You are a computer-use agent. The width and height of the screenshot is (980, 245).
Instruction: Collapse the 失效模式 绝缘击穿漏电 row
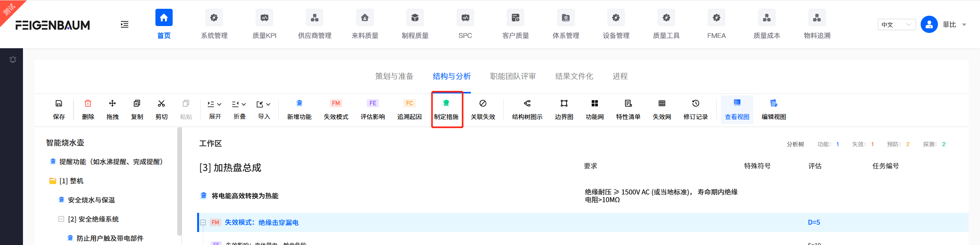point(203,222)
